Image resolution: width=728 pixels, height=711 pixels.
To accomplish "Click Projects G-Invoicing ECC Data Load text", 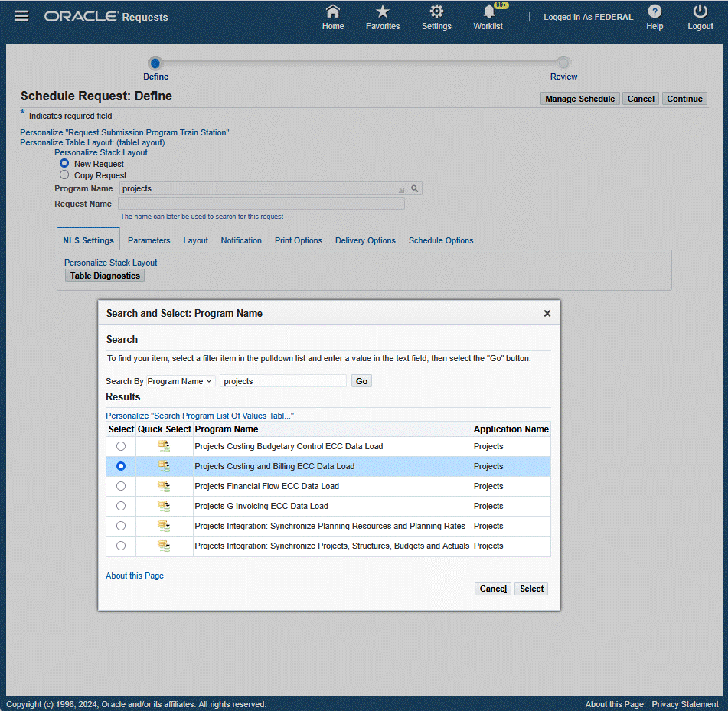I will pyautogui.click(x=261, y=506).
